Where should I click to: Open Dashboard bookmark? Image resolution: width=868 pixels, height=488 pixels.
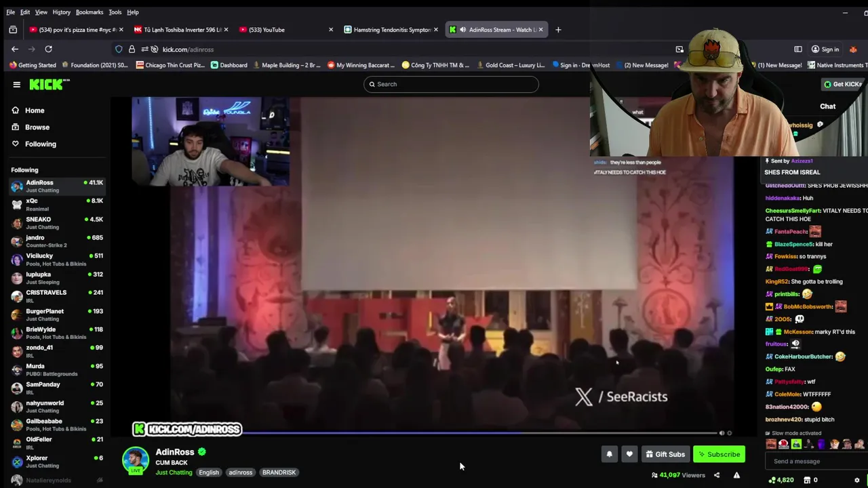click(x=229, y=65)
